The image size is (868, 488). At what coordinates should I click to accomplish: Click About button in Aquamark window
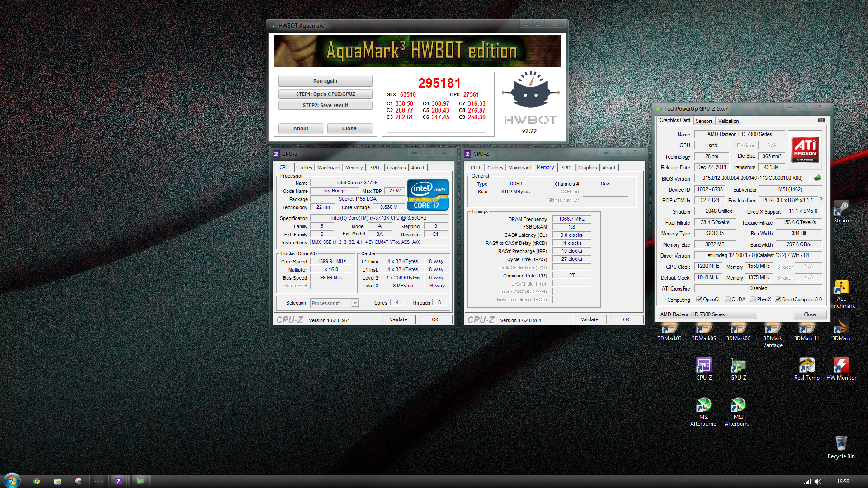pos(301,128)
